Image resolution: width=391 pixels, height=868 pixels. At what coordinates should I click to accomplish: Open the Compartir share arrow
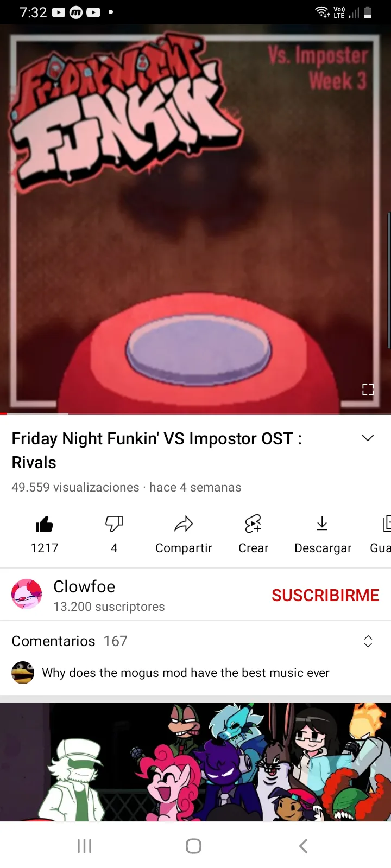[184, 524]
